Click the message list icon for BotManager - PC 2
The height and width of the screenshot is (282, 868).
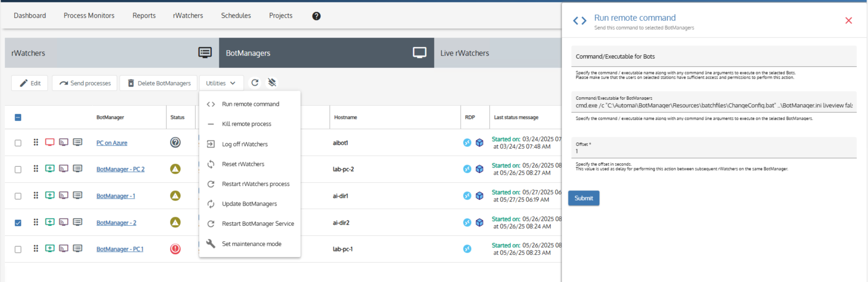click(x=78, y=169)
